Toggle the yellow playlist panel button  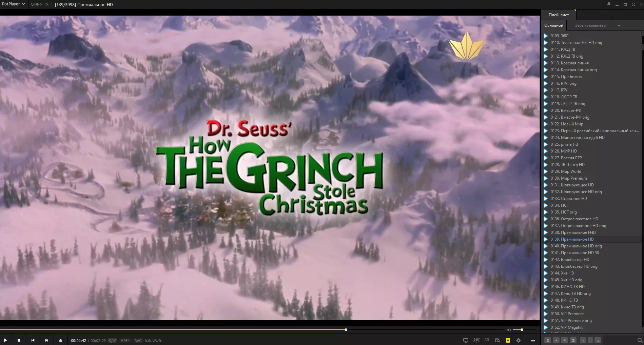[508, 340]
